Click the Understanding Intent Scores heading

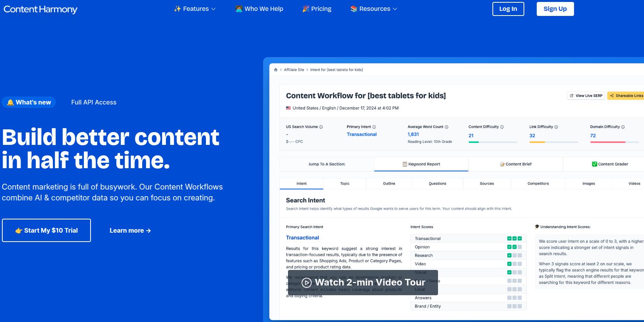563,227
